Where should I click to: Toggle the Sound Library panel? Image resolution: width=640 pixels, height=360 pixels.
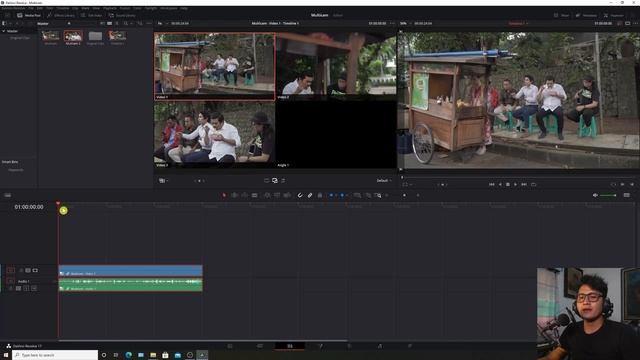122,15
